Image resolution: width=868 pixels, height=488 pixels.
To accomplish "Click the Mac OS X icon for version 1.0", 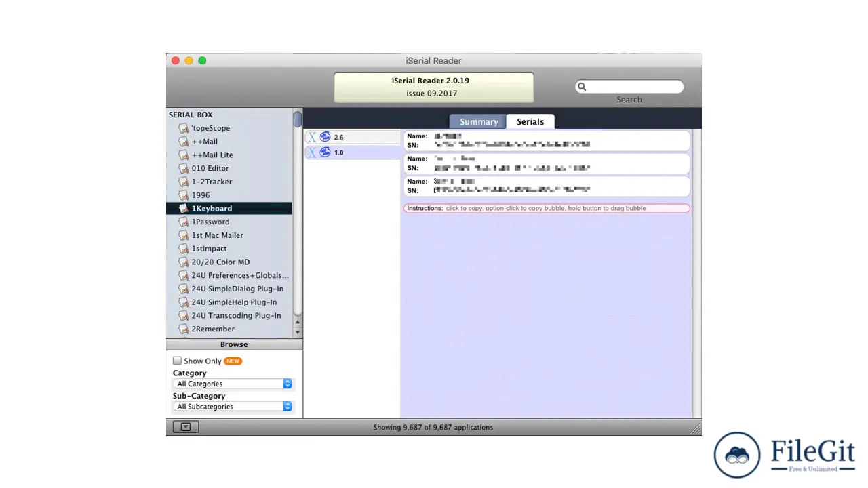I will (312, 152).
